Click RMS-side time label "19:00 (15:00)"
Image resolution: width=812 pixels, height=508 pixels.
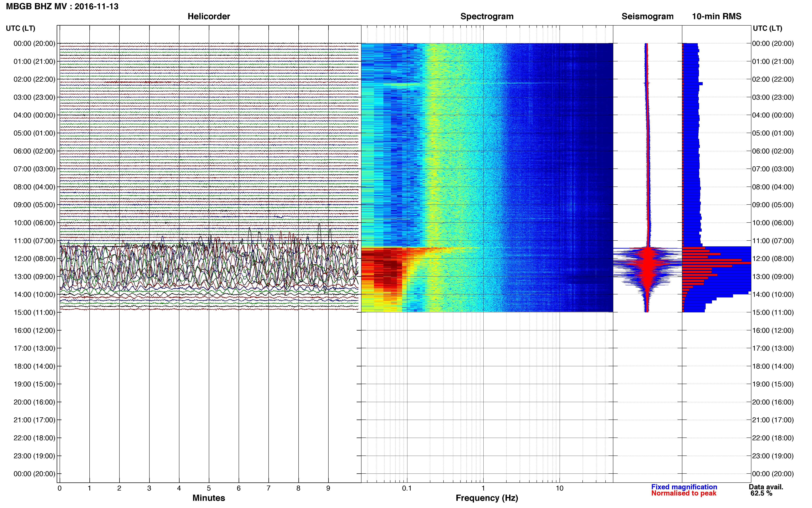click(x=773, y=384)
